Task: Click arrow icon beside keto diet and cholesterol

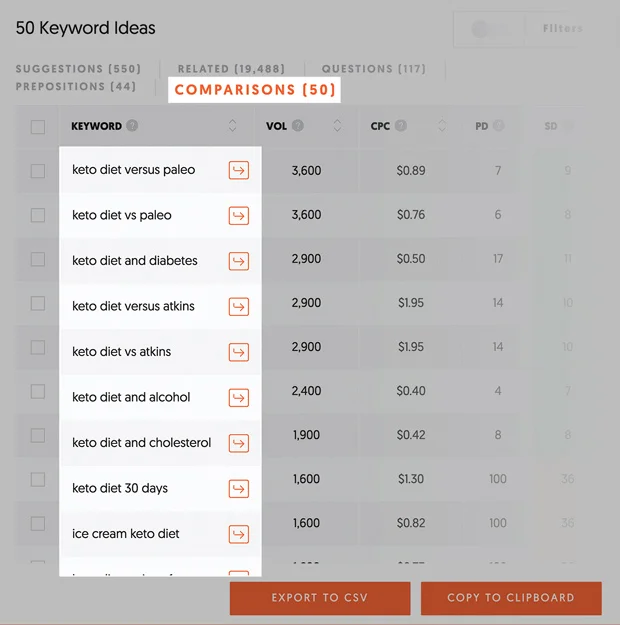Action: pyautogui.click(x=238, y=443)
